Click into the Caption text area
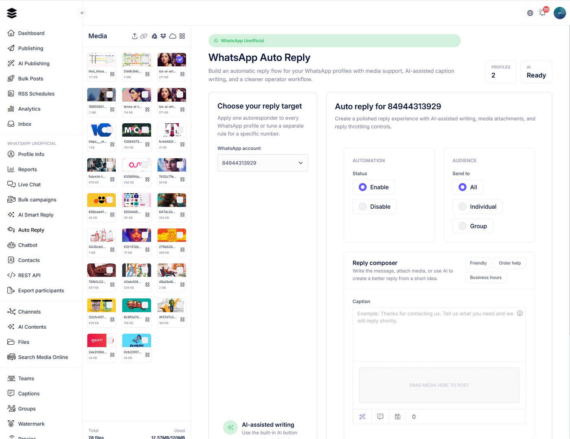This screenshot has width=570, height=439. [439, 334]
